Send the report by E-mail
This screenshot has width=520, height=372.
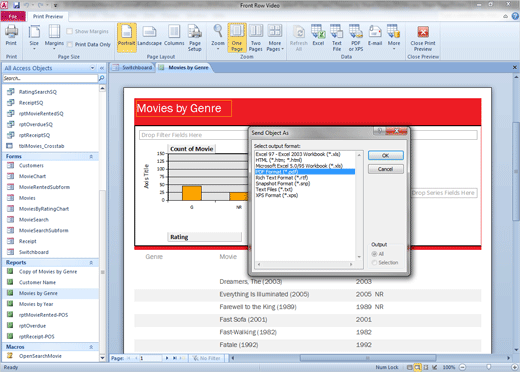click(x=375, y=36)
